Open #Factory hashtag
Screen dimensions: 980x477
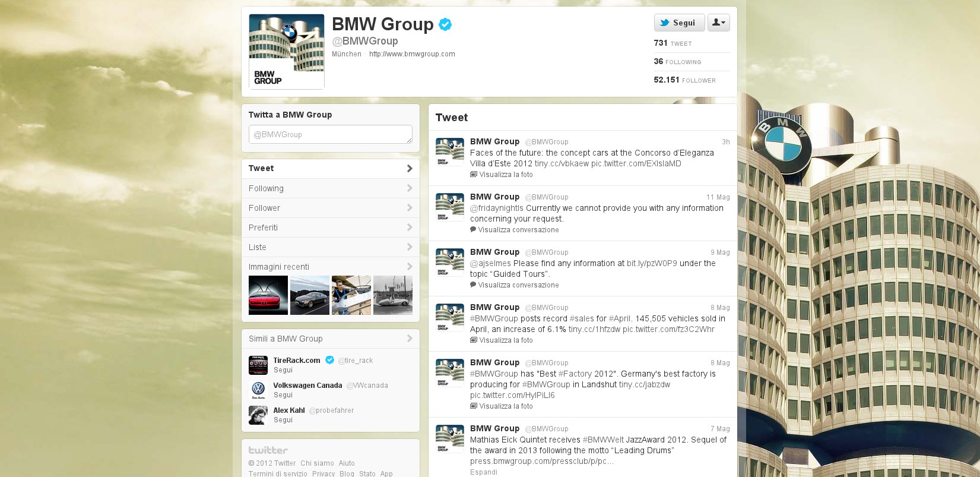tap(575, 374)
